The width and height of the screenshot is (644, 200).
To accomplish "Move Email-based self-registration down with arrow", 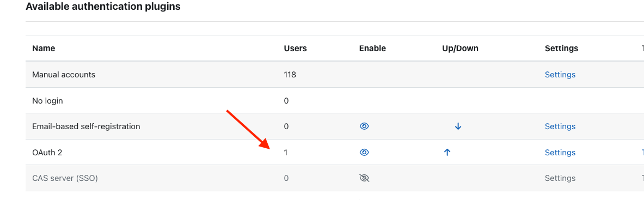I will point(458,126).
